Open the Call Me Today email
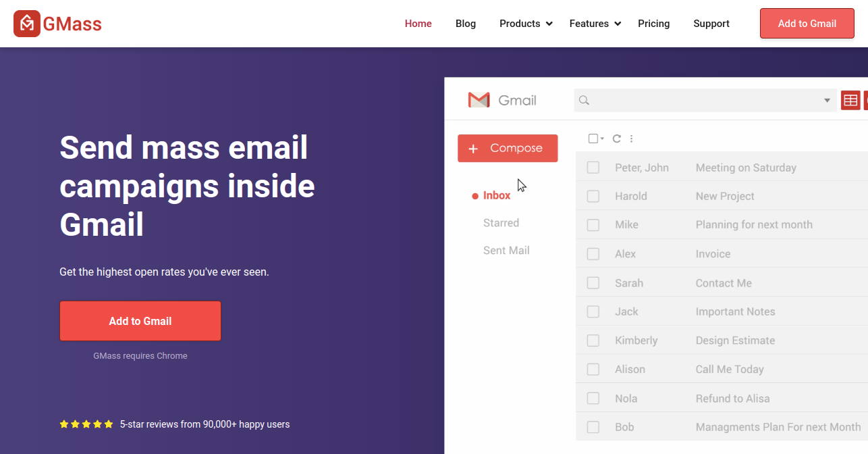868x454 pixels. pyautogui.click(x=730, y=370)
